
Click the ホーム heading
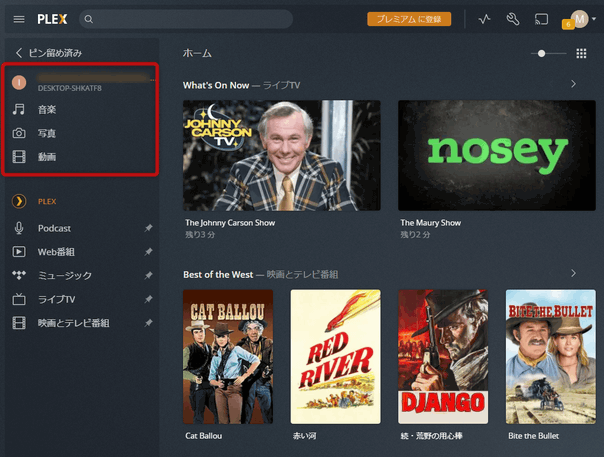(x=197, y=53)
